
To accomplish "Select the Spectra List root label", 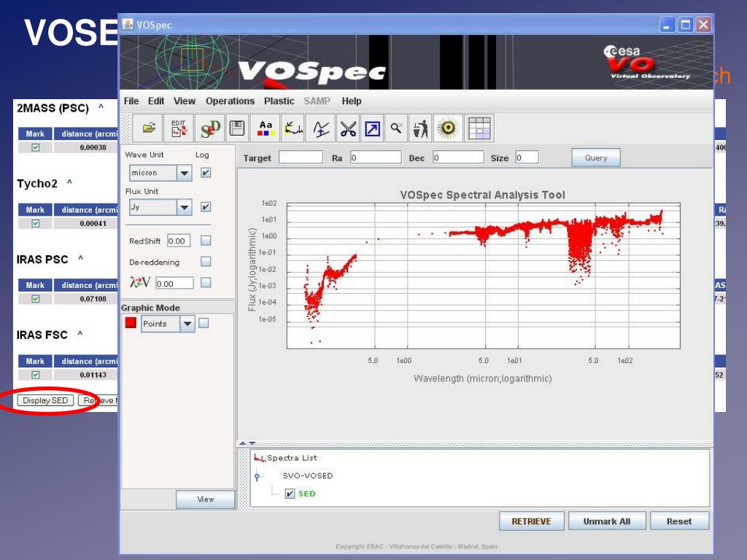I will coord(292,458).
